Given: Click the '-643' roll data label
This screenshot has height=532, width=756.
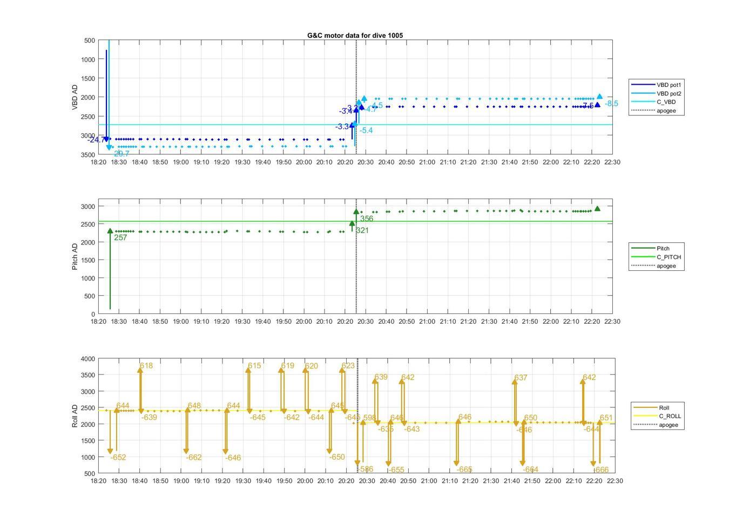Looking at the screenshot, I should pos(412,429).
